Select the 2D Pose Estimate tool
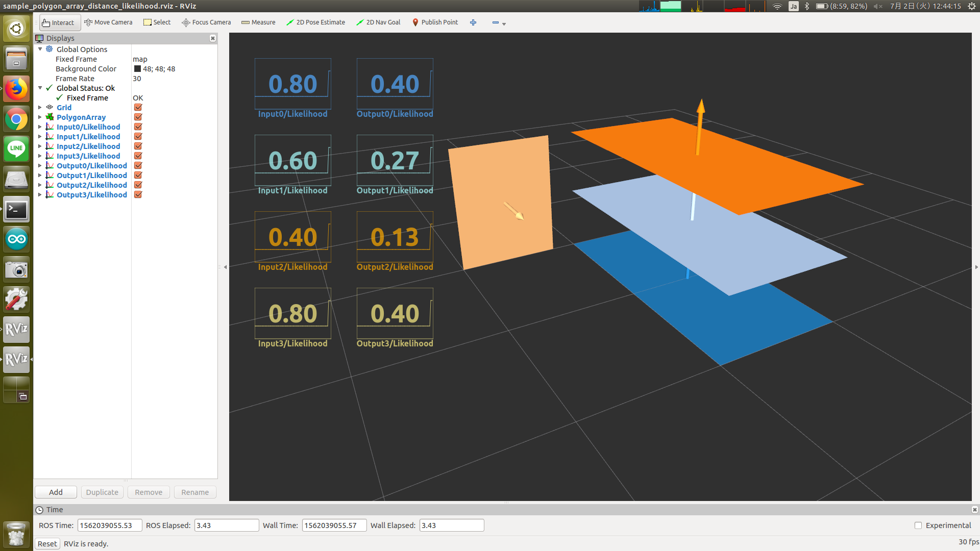This screenshot has width=980, height=551. click(x=315, y=22)
